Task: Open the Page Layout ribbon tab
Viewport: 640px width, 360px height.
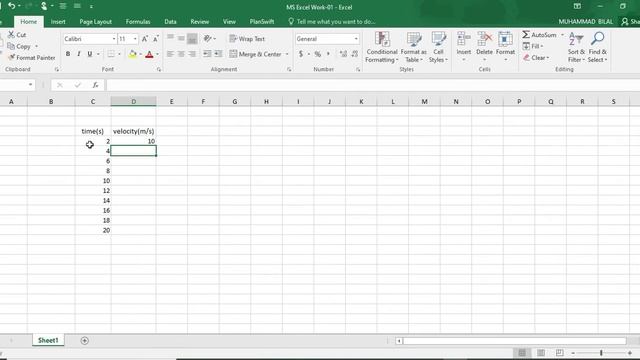Action: click(x=96, y=22)
